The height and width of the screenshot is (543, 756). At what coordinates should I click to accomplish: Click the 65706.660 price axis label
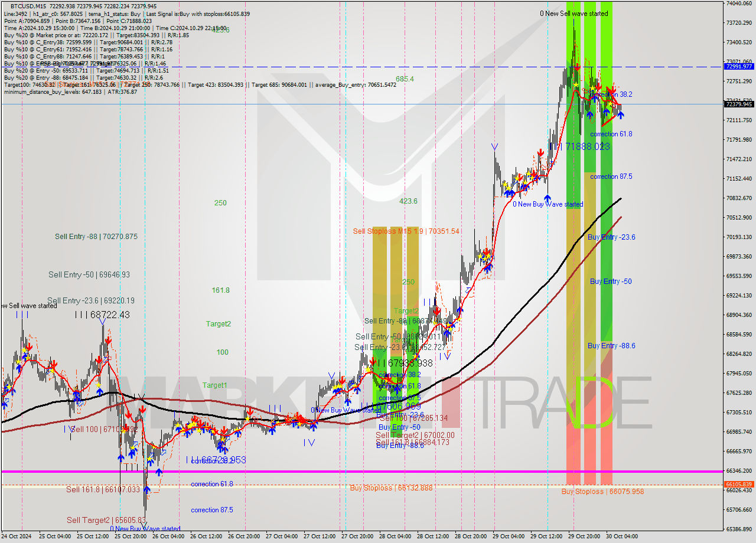click(739, 510)
